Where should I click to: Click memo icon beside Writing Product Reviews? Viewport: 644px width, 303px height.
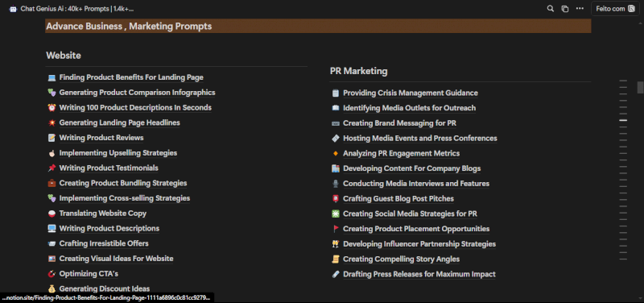click(x=52, y=138)
